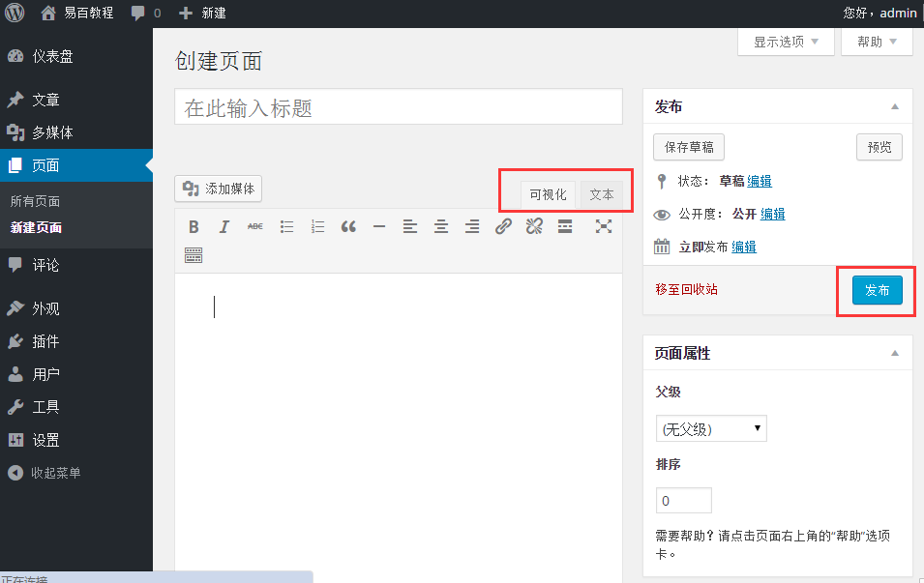This screenshot has width=924, height=583.
Task: Apply italic formatting in editor toolbar
Action: [224, 226]
